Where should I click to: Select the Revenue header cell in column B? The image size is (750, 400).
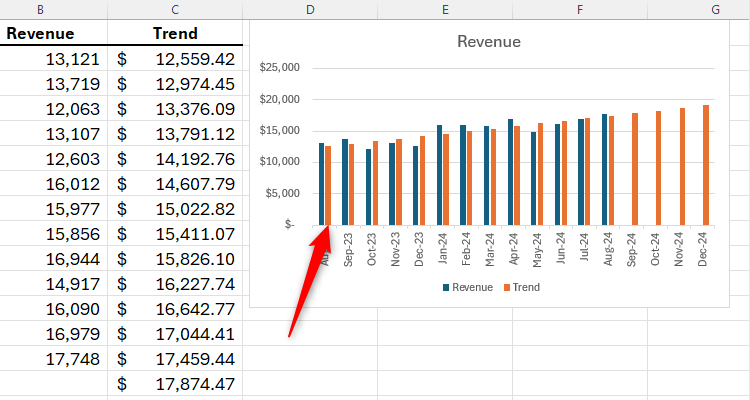click(40, 34)
